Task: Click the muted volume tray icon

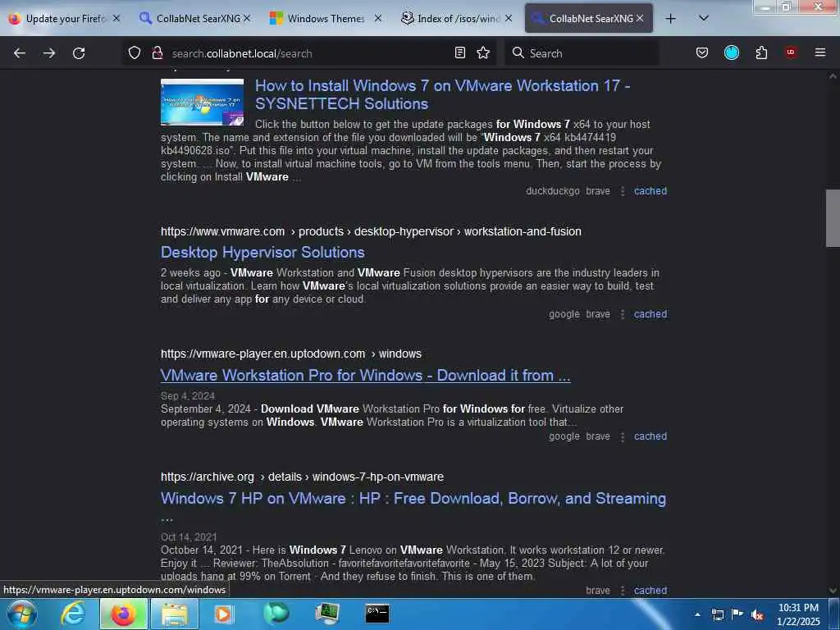Action: 757,614
